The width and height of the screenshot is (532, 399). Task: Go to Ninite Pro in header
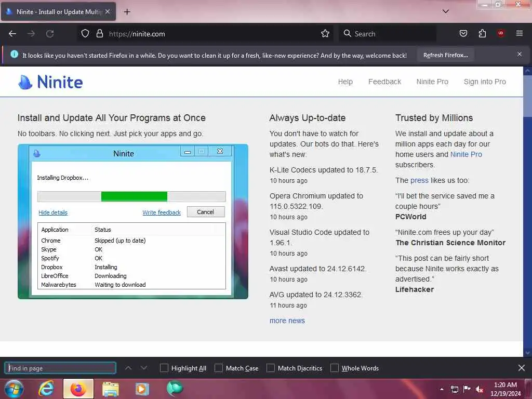[432, 82]
